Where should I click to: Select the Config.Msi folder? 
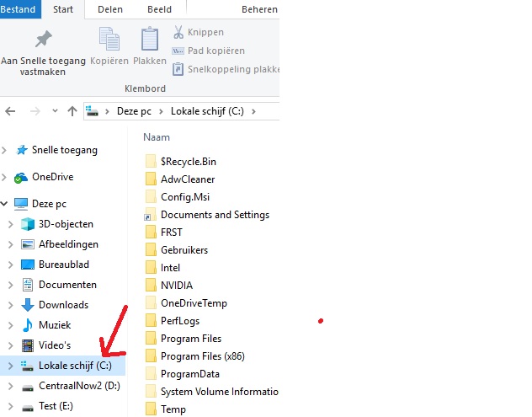pyautogui.click(x=178, y=197)
